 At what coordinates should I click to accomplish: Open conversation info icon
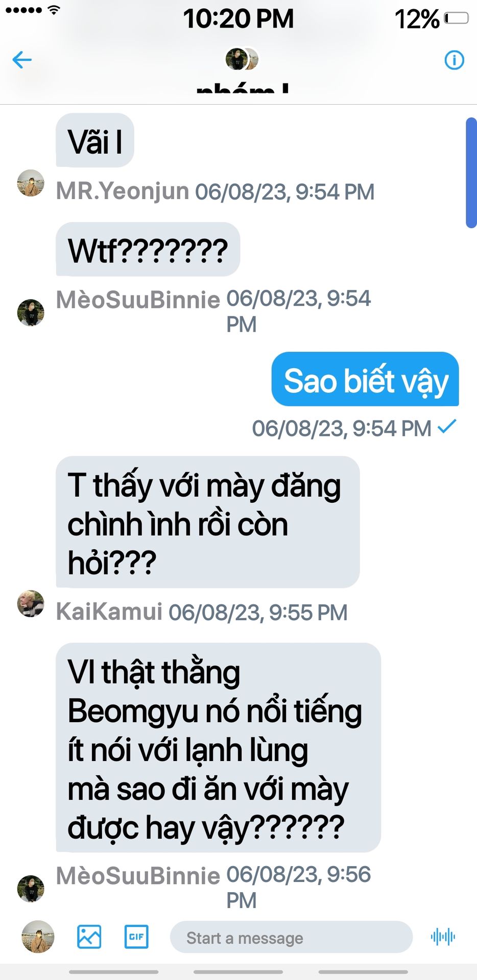[454, 60]
